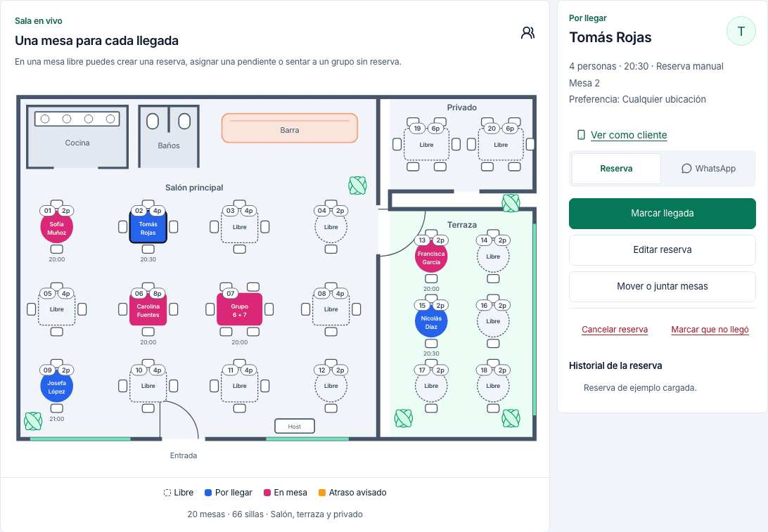Screen dimensions: 768x532
Task: Click the T avatar for Tomás Rojas
Action: tap(741, 32)
